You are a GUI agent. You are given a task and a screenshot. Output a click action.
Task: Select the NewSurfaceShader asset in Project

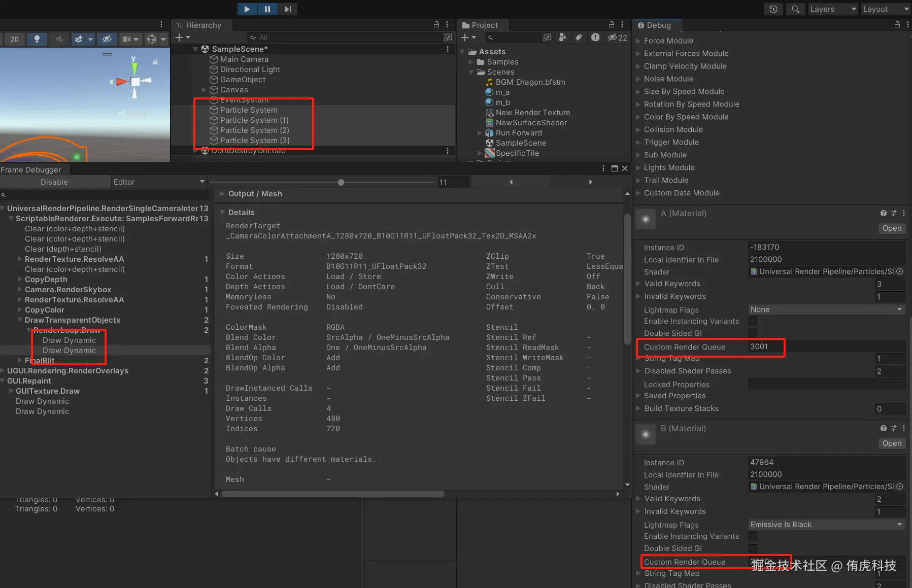pos(531,123)
